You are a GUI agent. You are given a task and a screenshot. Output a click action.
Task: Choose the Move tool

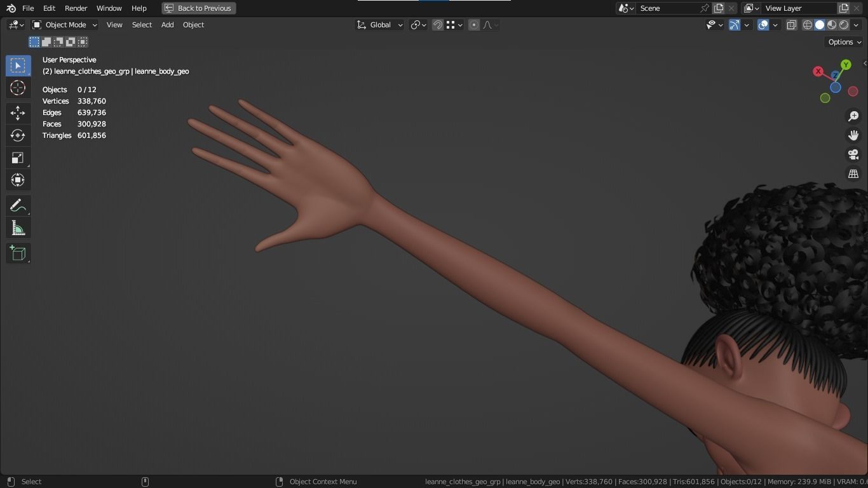pyautogui.click(x=18, y=113)
